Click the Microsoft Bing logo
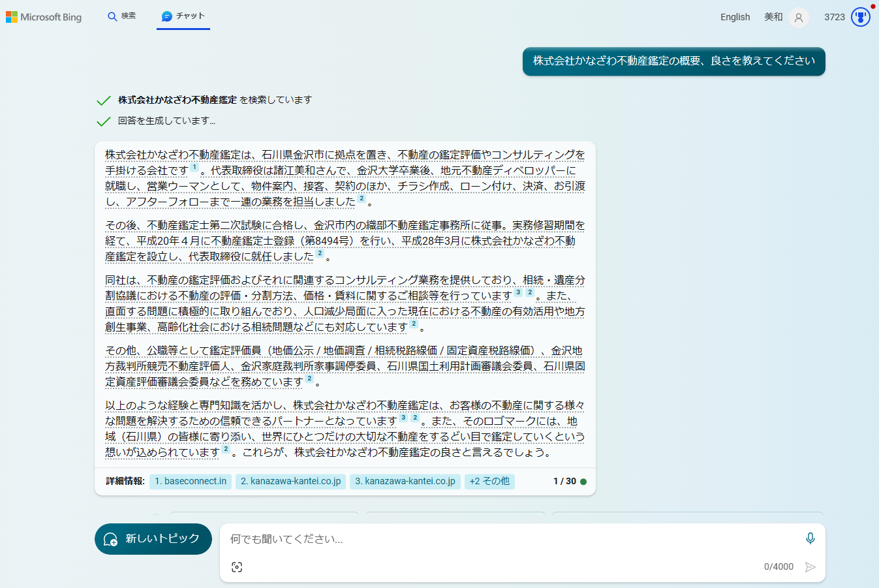 (x=44, y=17)
